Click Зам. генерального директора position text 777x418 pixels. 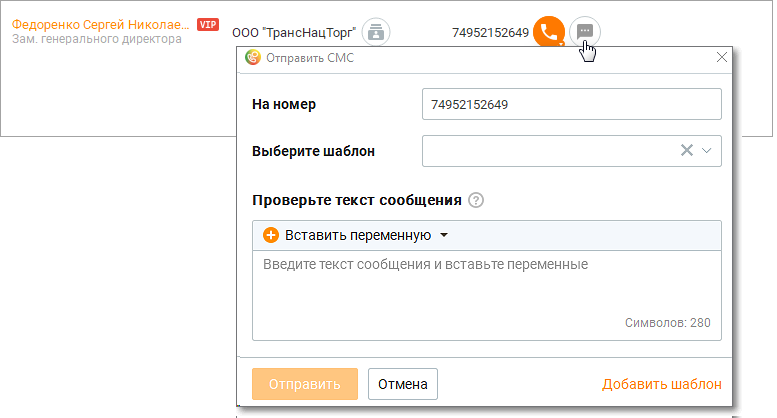coord(97,39)
